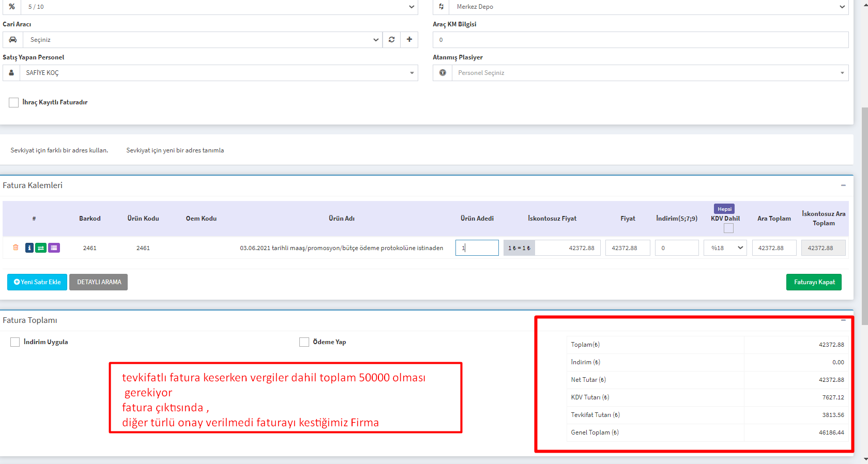Use a different shipping address link
Screen dimensions: 868x464
(x=59, y=150)
